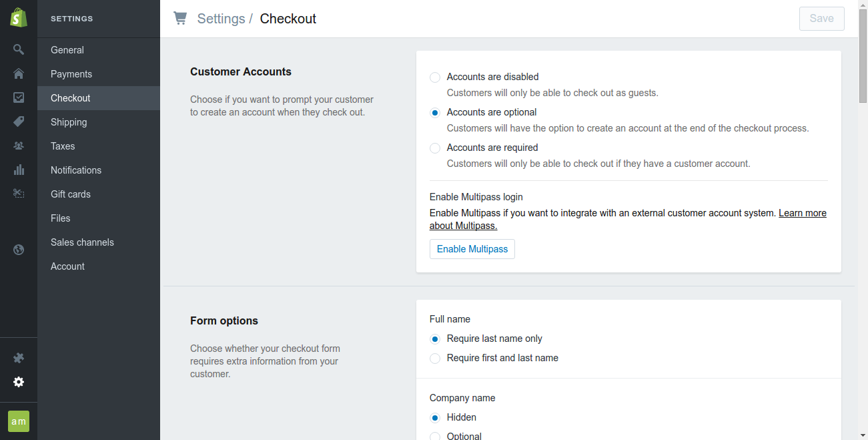Open Shipping settings in sidebar
The image size is (868, 440).
69,122
